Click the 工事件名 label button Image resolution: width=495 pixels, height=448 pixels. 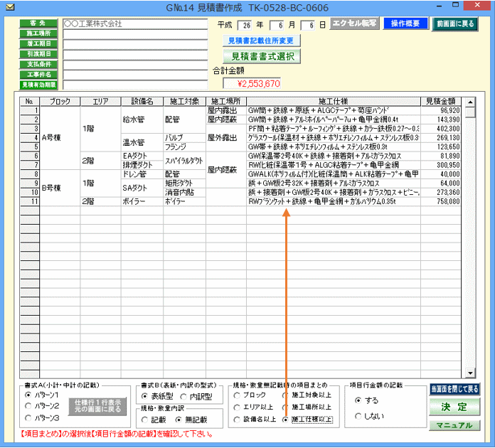(38, 75)
